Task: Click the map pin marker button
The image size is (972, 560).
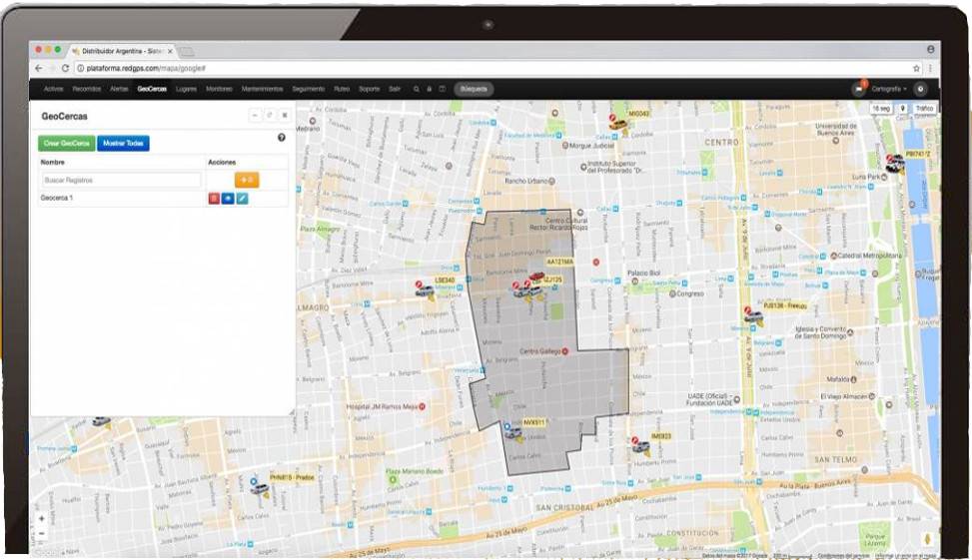Action: (x=902, y=108)
